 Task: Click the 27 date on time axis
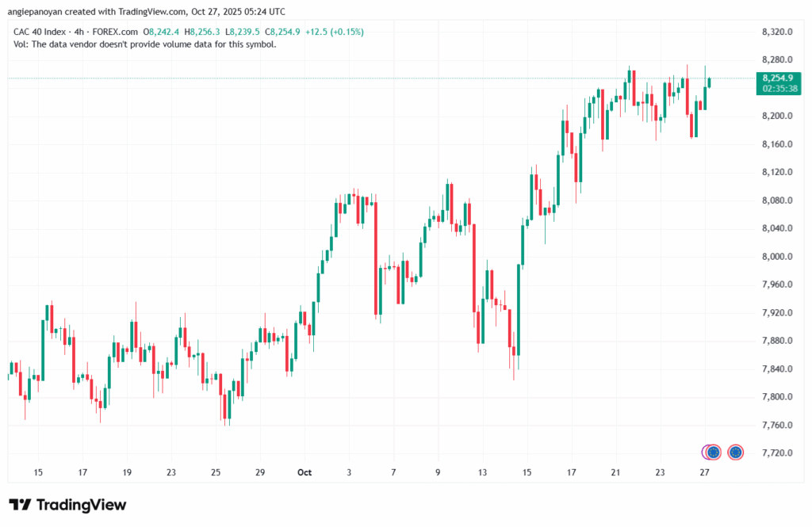pyautogui.click(x=704, y=472)
